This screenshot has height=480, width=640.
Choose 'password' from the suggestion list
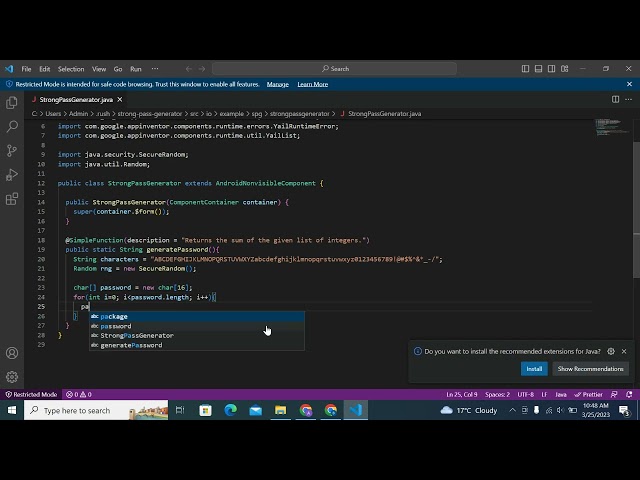pos(197,326)
